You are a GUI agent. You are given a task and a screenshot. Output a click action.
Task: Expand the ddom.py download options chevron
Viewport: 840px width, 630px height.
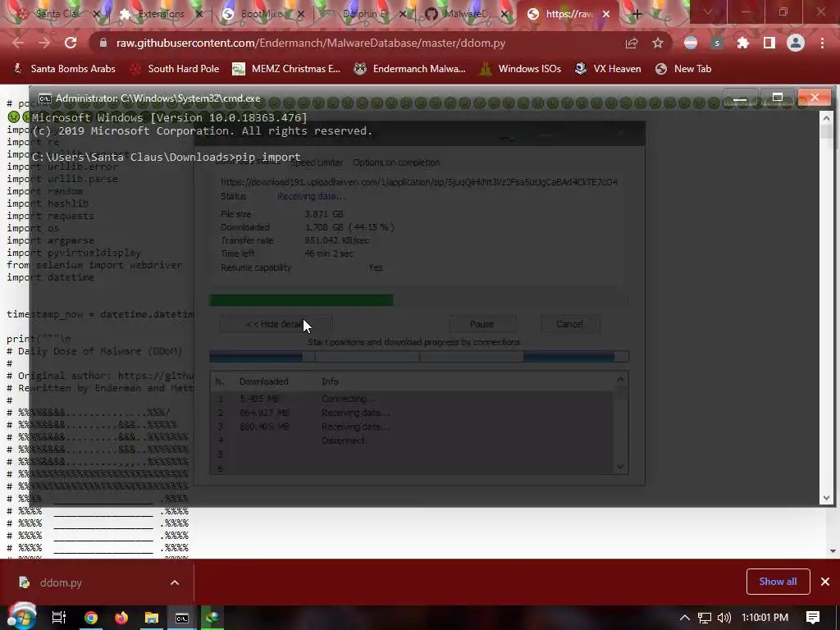[x=175, y=583]
